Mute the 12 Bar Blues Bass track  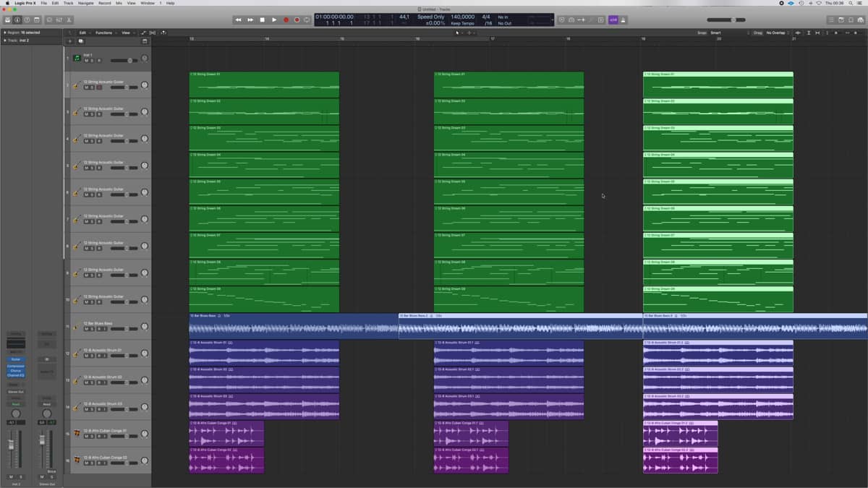point(85,329)
